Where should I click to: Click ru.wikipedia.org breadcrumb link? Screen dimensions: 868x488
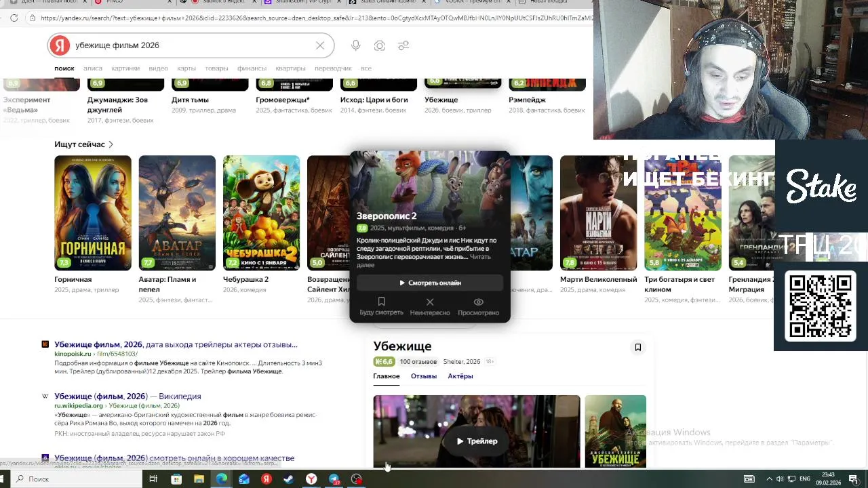(x=79, y=405)
